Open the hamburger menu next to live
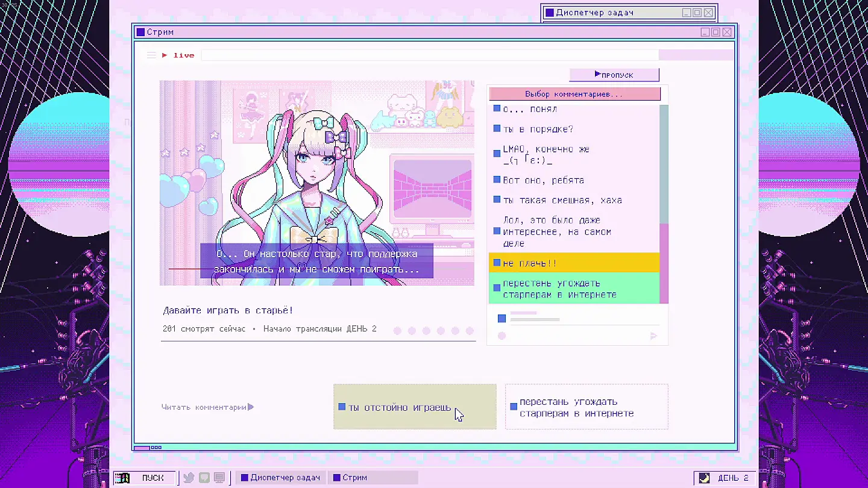This screenshot has width=868, height=488. [x=151, y=55]
